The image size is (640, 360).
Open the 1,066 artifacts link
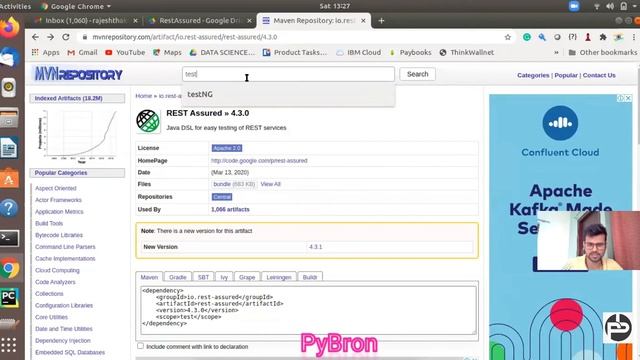(230, 209)
